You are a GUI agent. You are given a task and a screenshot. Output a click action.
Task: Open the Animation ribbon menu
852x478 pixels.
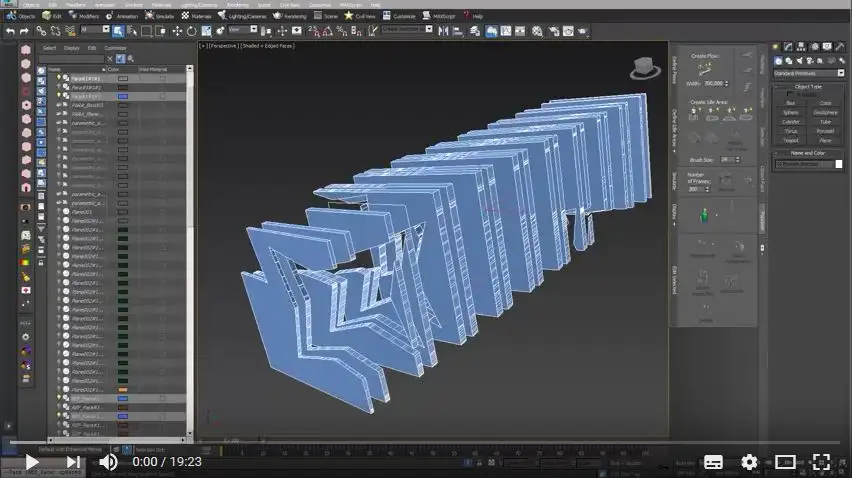pos(122,16)
